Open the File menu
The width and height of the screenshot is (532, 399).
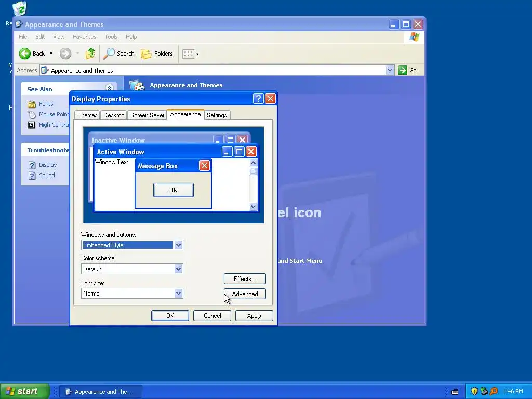coord(23,37)
